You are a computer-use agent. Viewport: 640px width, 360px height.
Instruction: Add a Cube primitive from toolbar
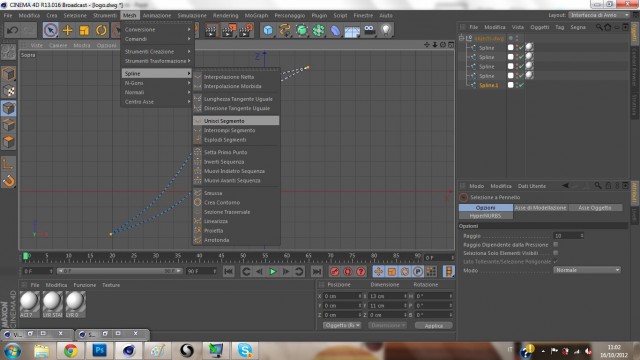tap(268, 30)
